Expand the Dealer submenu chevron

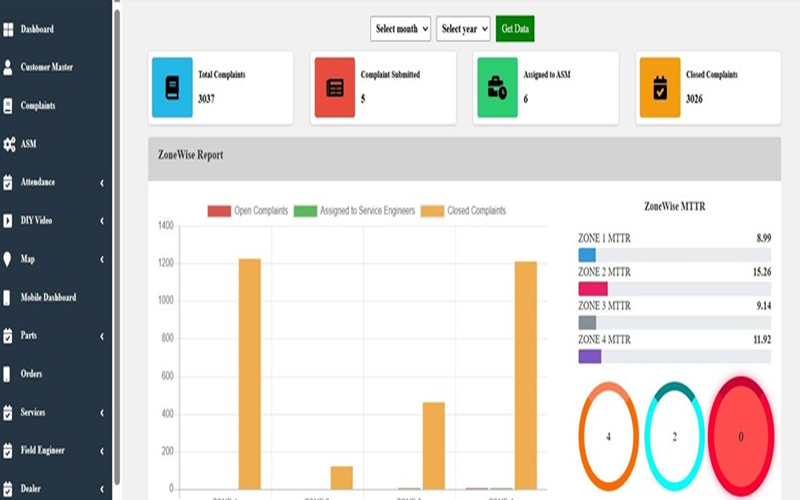point(102,489)
